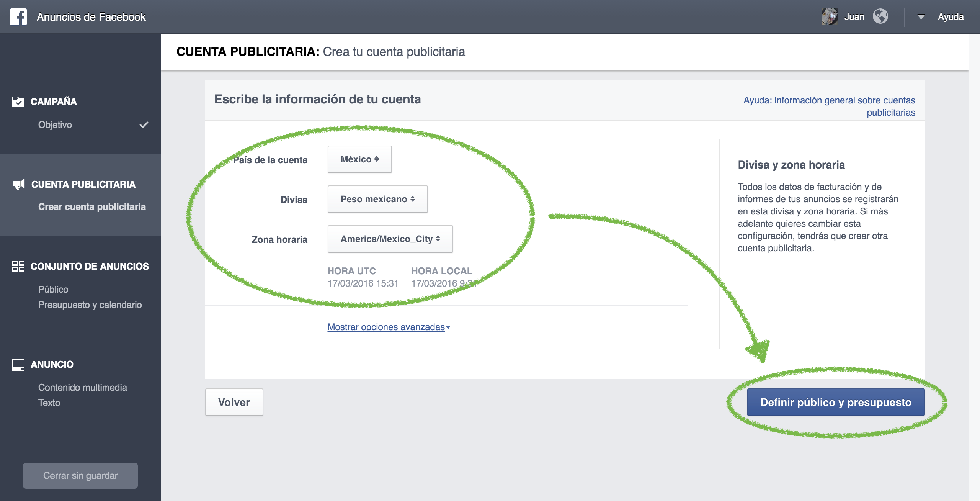Open the Texto step in sidebar
980x501 pixels.
(49, 403)
